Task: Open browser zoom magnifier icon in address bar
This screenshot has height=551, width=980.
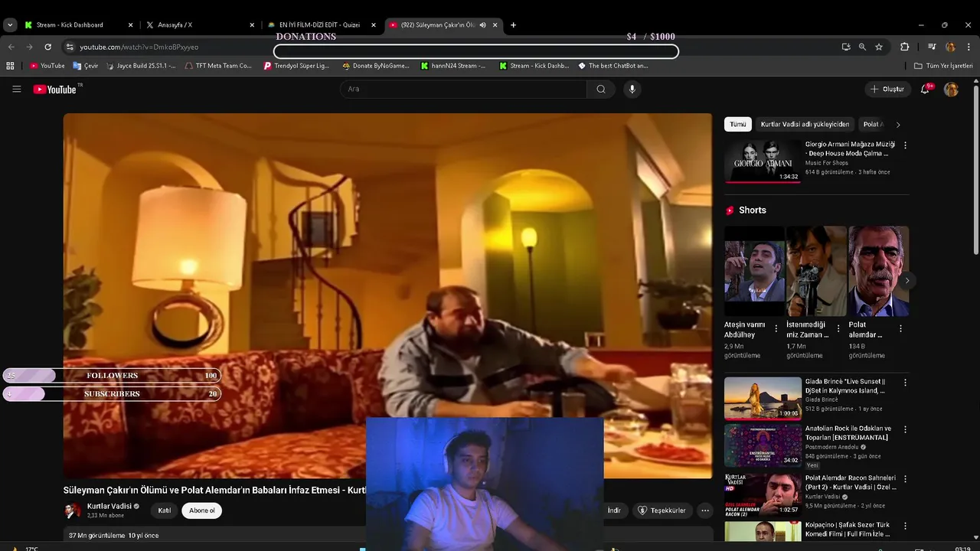Action: pyautogui.click(x=862, y=47)
